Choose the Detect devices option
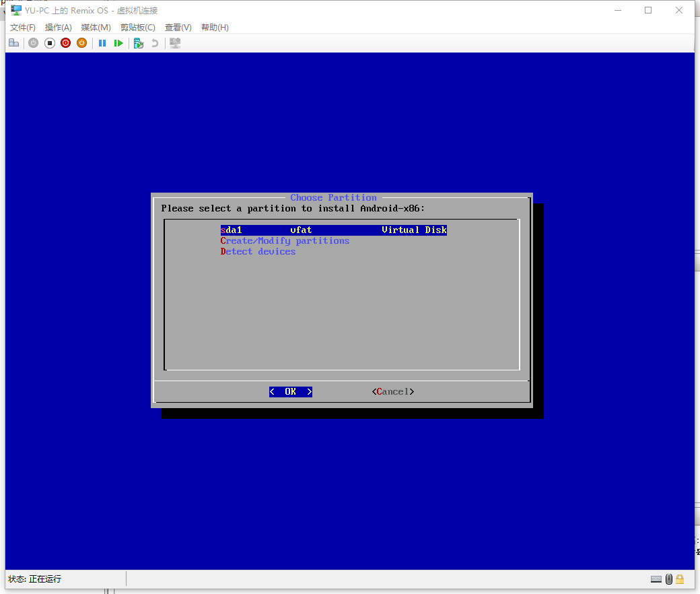The image size is (700, 594). (x=258, y=252)
